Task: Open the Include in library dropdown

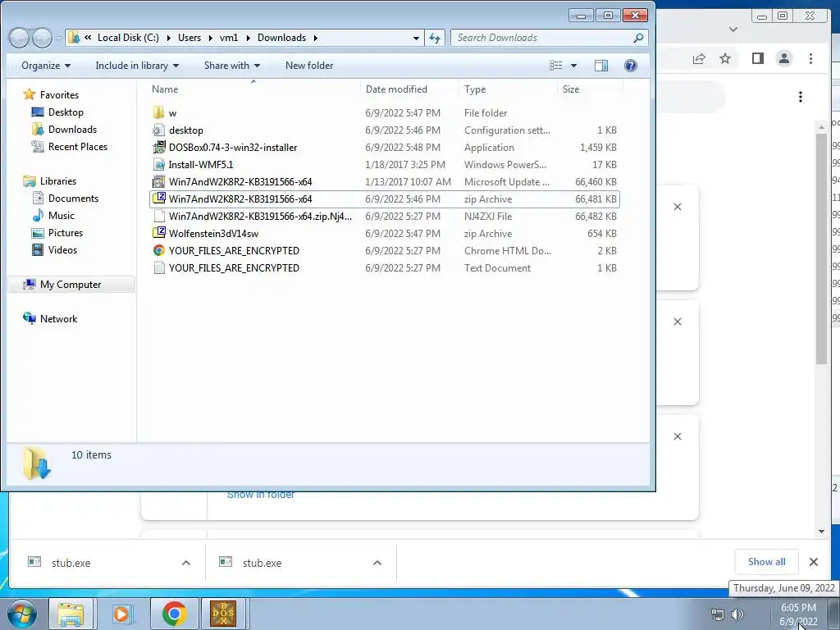Action: tap(137, 66)
